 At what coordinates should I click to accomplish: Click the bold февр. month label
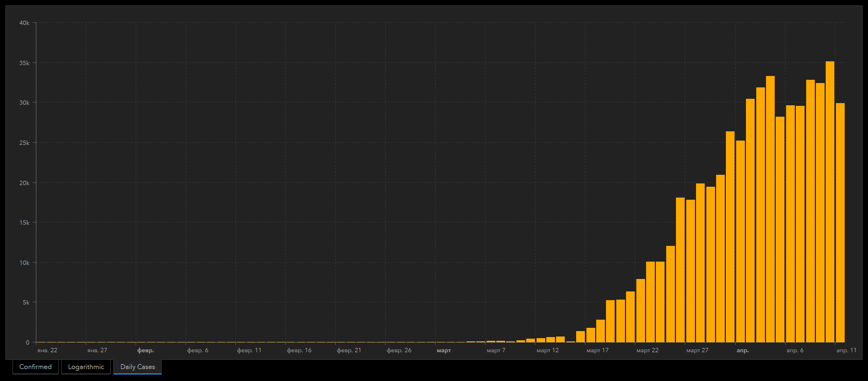(x=145, y=351)
